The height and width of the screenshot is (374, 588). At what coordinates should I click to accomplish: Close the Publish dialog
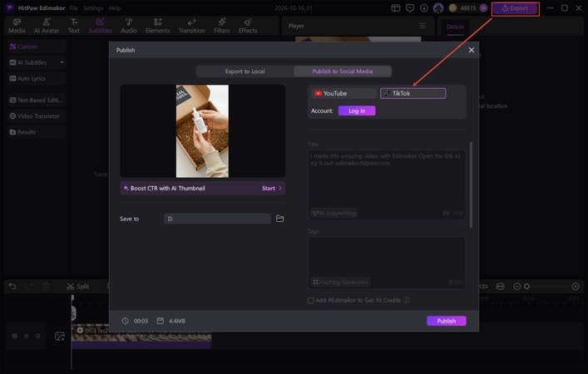[x=472, y=50]
